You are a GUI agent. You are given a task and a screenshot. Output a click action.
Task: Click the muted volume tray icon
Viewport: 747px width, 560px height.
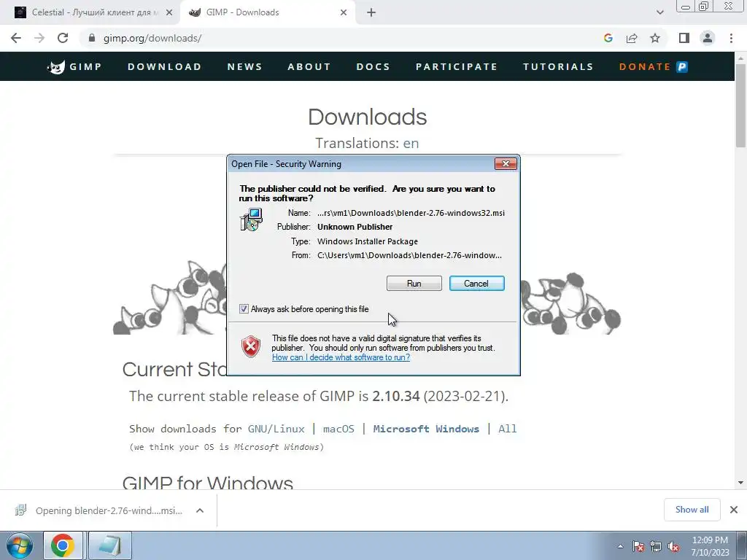(673, 546)
